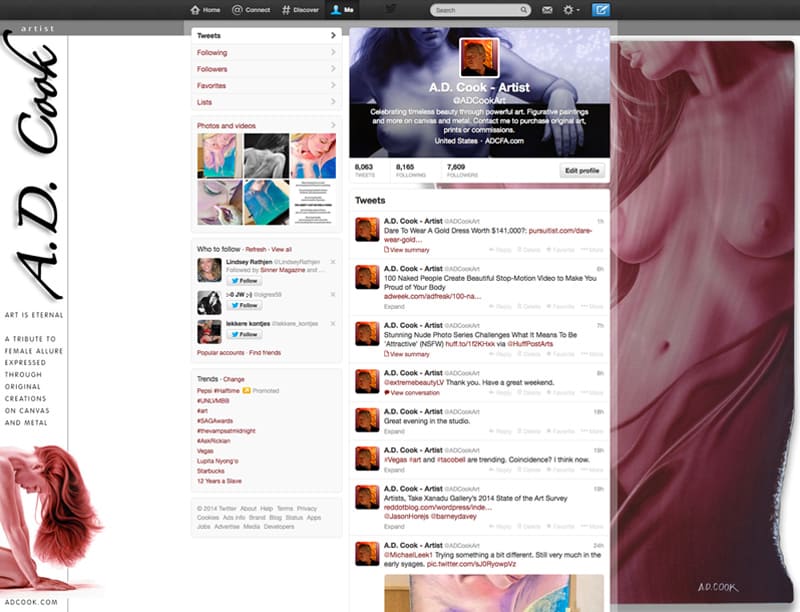Open the Home tab icon
Image resolution: width=800 pixels, height=612 pixels.
coord(205,10)
